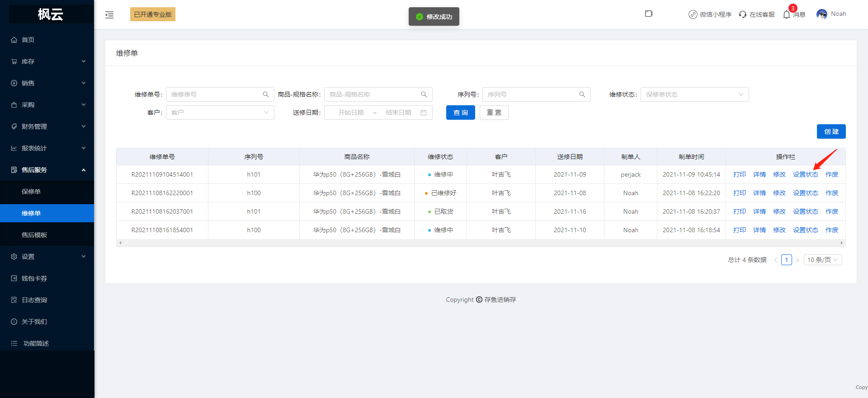The image size is (868, 398).
Task: Open the 保修单 submenu item
Action: point(47,192)
